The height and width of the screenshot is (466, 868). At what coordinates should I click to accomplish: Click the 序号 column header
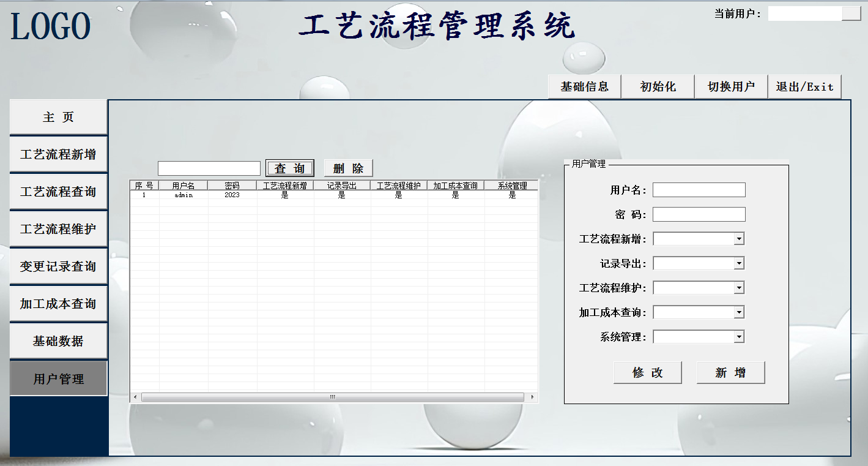[x=144, y=186]
